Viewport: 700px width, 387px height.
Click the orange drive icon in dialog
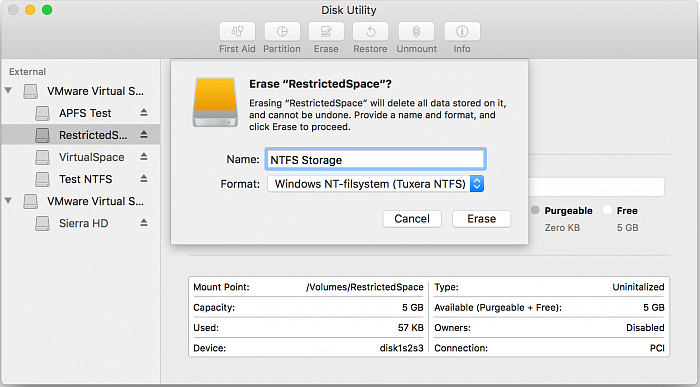tap(215, 102)
